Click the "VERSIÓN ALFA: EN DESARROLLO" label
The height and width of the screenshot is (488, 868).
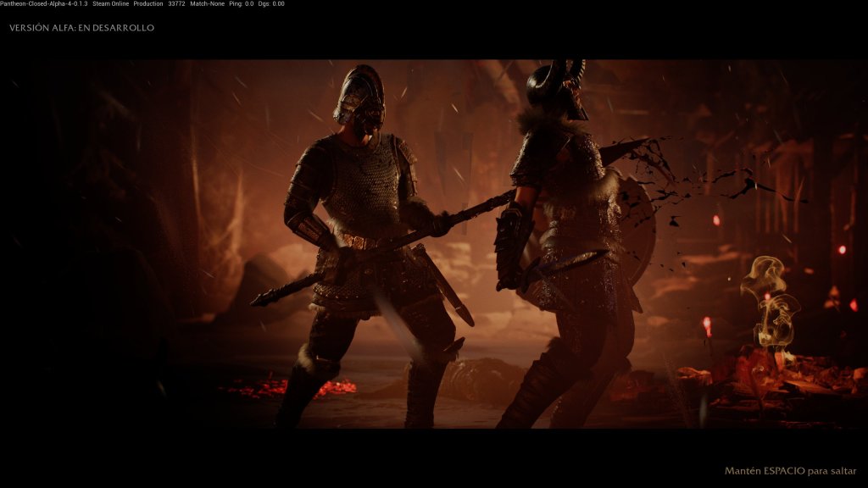pos(81,28)
